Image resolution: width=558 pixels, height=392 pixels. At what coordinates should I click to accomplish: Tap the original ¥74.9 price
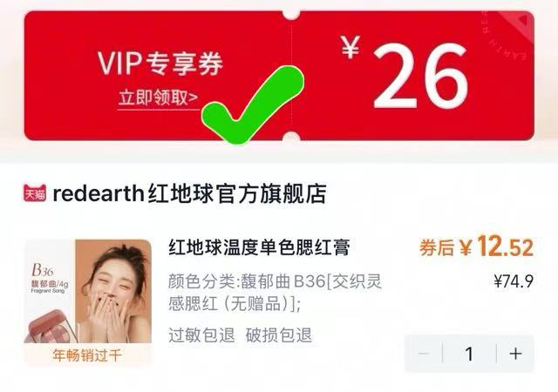[x=514, y=281]
